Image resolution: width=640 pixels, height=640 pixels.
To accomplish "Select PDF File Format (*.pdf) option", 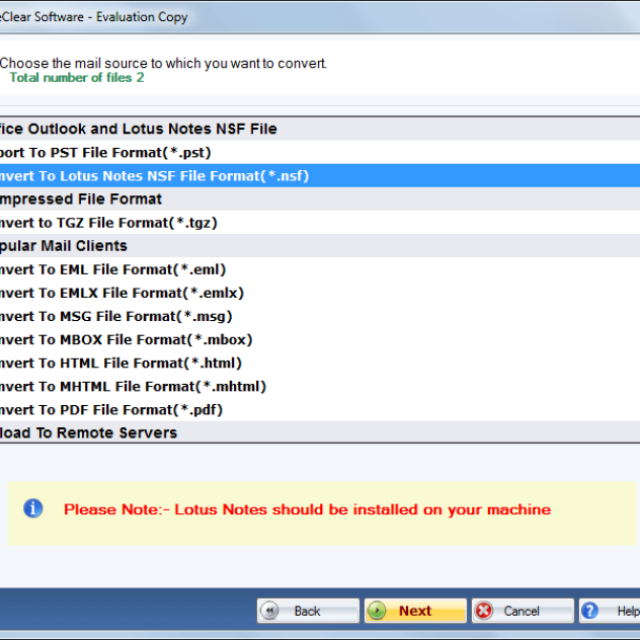I will [320, 410].
